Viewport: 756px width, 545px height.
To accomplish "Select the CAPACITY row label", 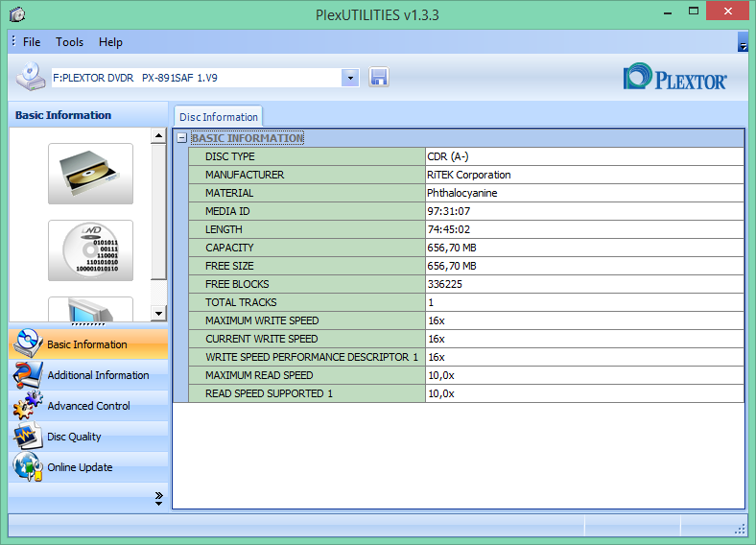I will 229,248.
